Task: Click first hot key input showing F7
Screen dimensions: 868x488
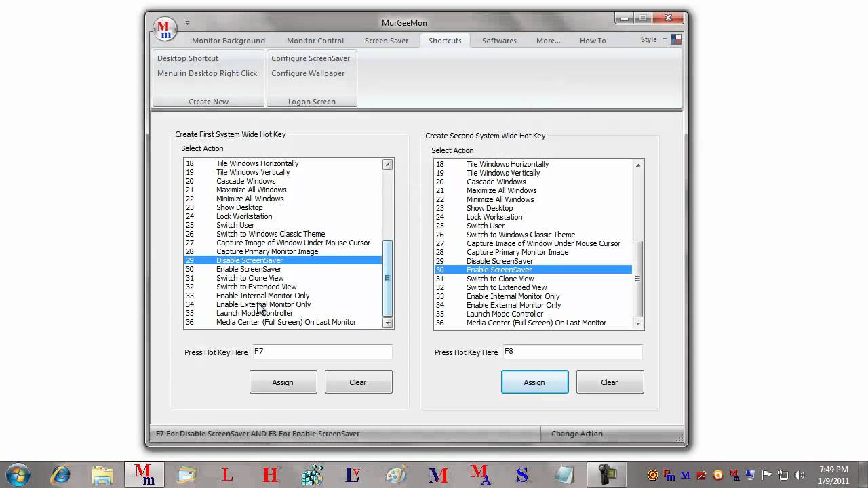Action: [x=322, y=352]
